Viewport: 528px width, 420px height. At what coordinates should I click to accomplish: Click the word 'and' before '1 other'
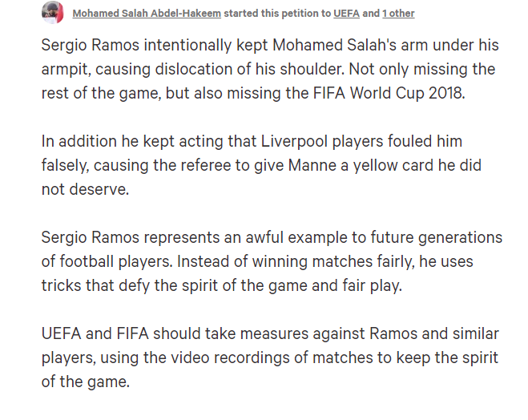click(371, 13)
